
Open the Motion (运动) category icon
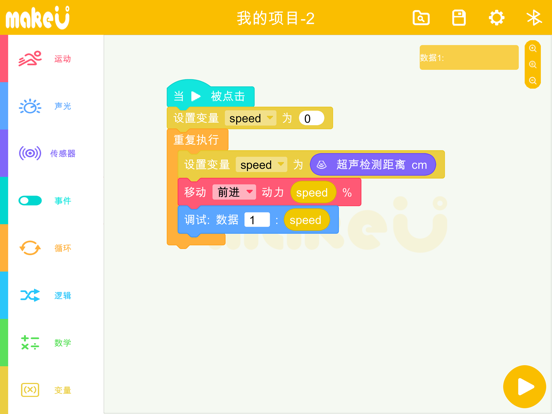30,58
